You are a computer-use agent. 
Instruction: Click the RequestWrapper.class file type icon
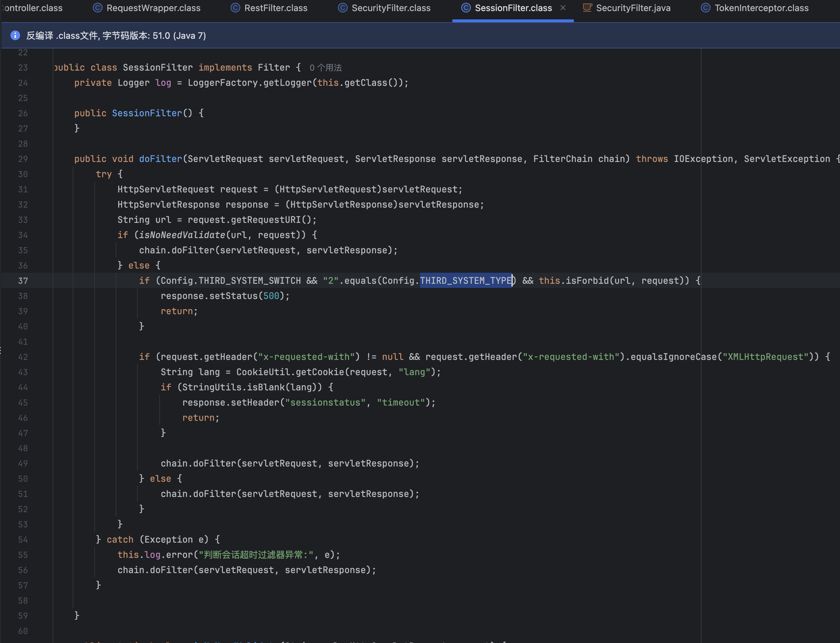pos(98,8)
